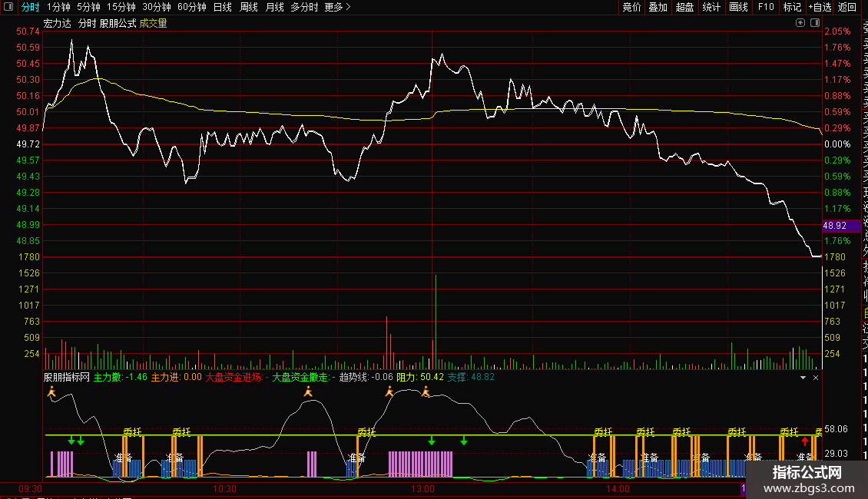The width and height of the screenshot is (868, 499).
Task: Open the 多分时 multi-day view
Action: pos(304,8)
